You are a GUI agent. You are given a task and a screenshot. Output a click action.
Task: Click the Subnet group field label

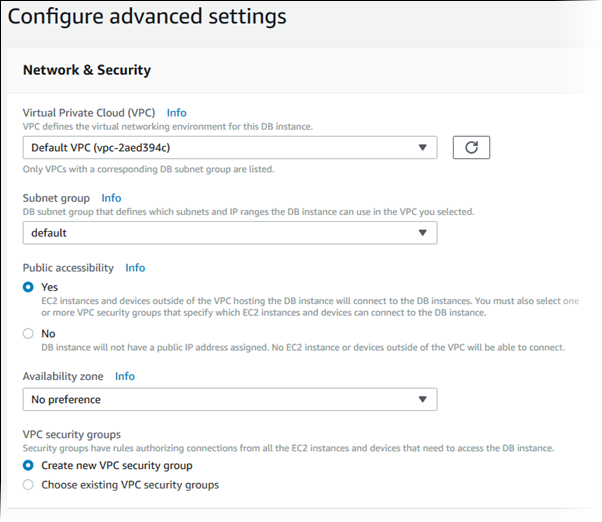(56, 198)
